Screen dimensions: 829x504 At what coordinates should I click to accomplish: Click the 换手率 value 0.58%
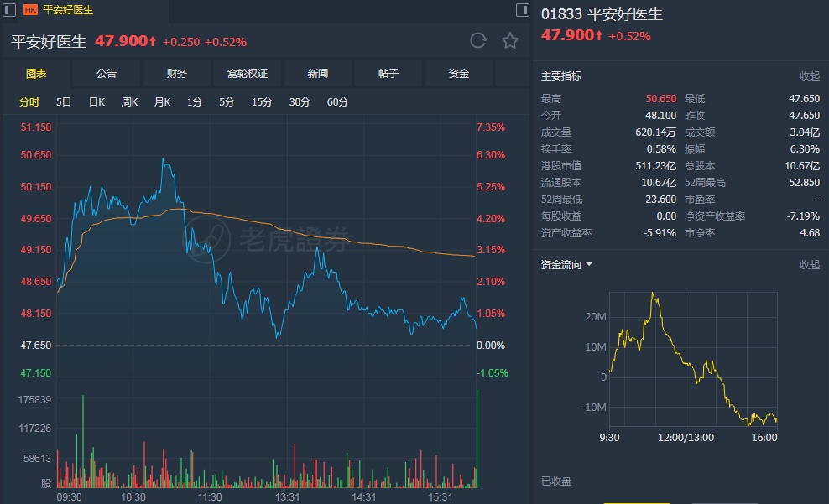click(x=661, y=149)
